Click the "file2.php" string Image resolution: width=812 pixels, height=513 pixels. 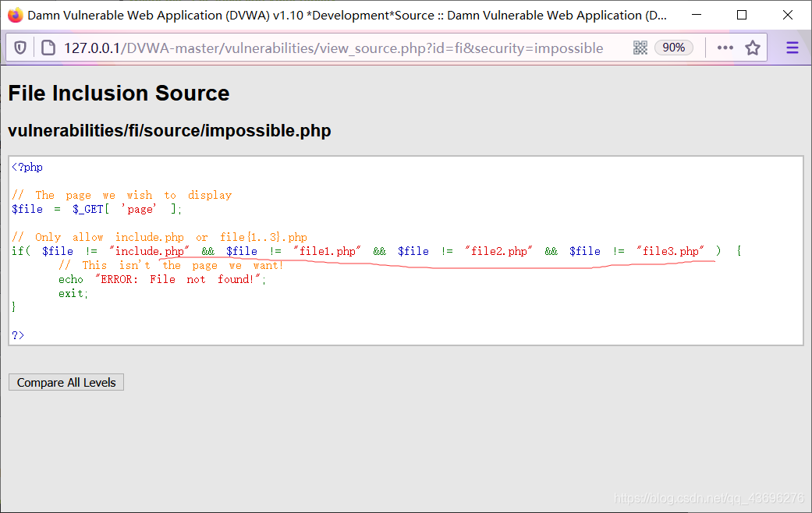tap(498, 251)
